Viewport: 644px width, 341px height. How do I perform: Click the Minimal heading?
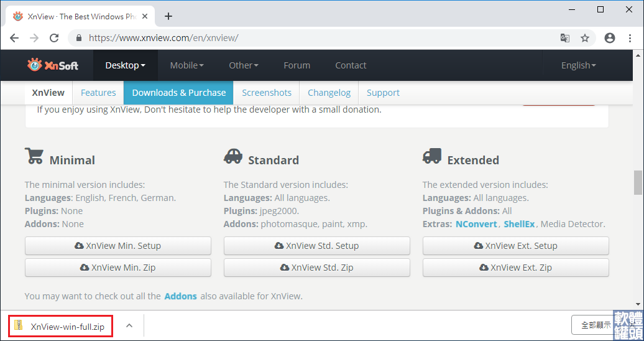pyautogui.click(x=72, y=160)
